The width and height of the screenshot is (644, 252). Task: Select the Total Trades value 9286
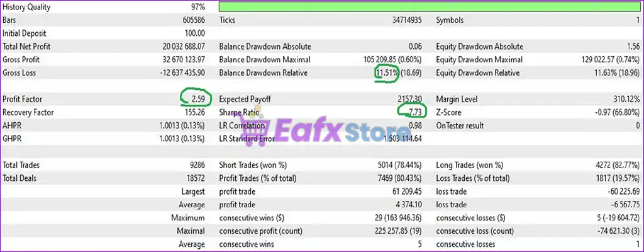pos(197,165)
